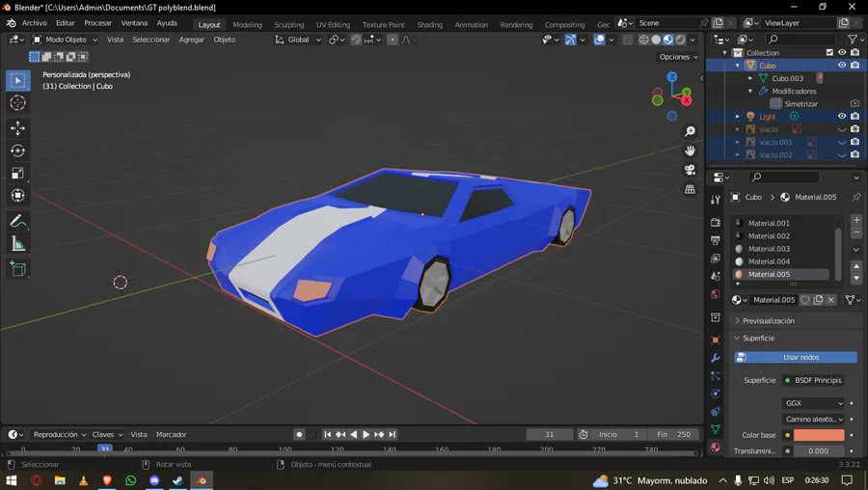Open Physics properties tab
This screenshot has height=490, width=868.
[716, 394]
